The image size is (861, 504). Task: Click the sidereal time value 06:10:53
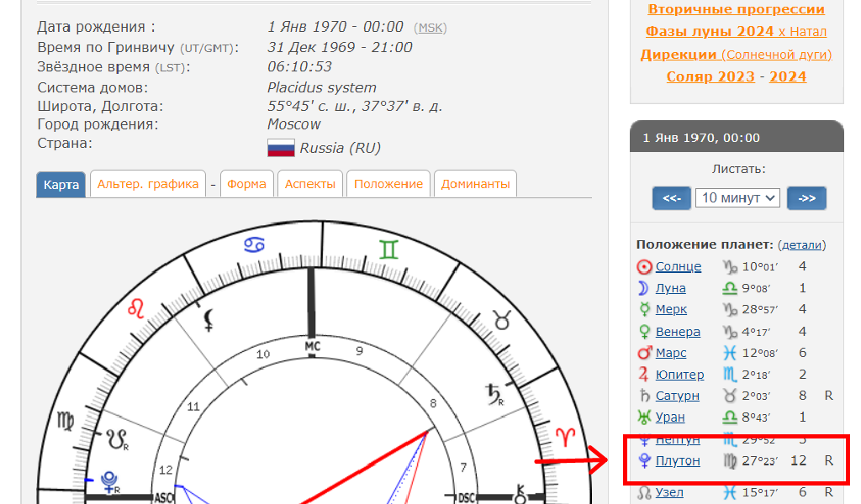coord(300,67)
